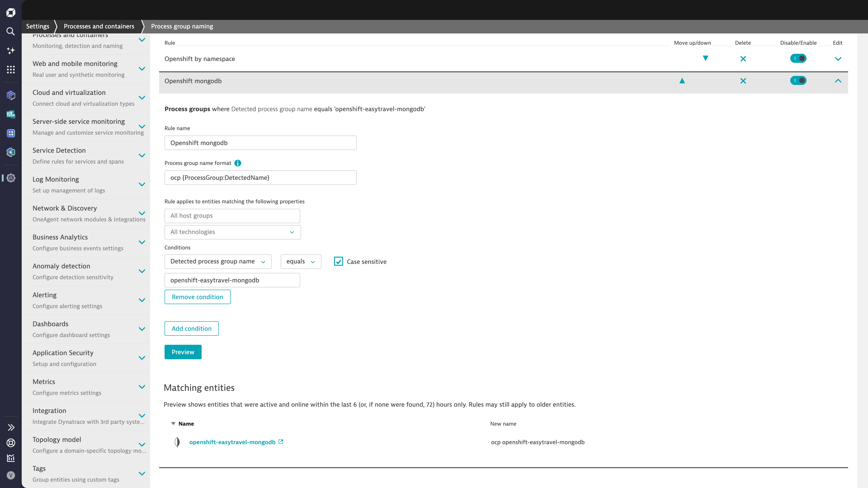Open the data explorer chart icon

pos(11,458)
